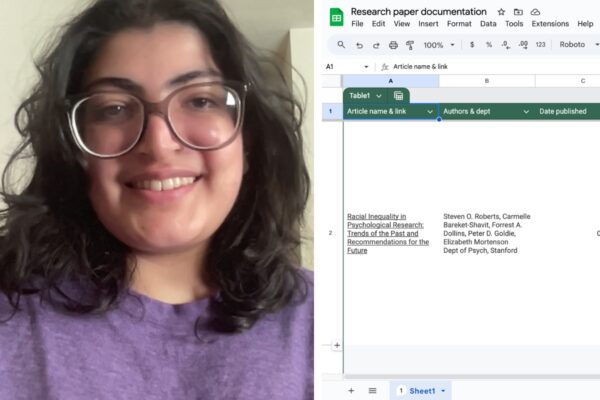The width and height of the screenshot is (600, 400).
Task: Check cloud save status icon
Action: coord(535,12)
